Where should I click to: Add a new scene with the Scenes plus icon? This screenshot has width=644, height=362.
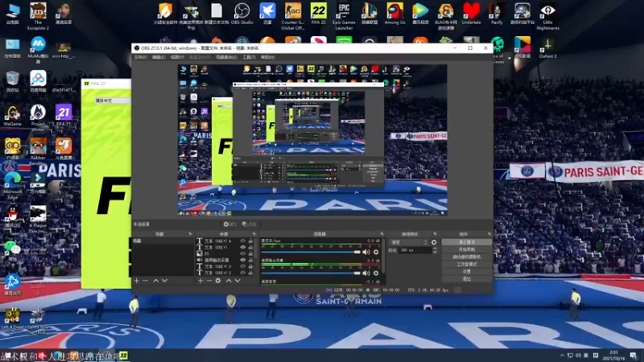tap(137, 281)
